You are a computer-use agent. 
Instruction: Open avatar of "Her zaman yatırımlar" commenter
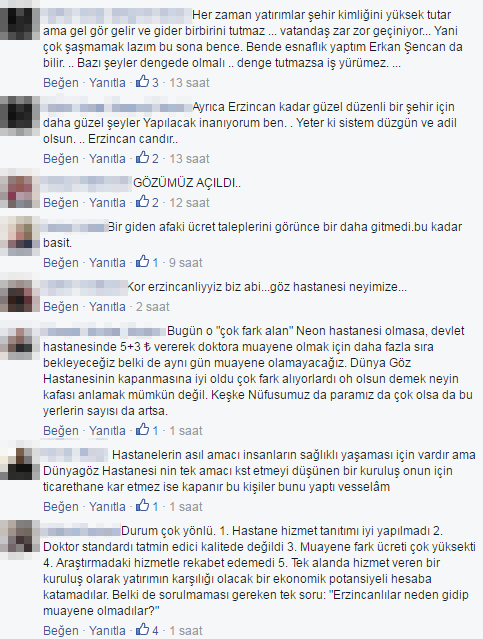tap(16, 23)
